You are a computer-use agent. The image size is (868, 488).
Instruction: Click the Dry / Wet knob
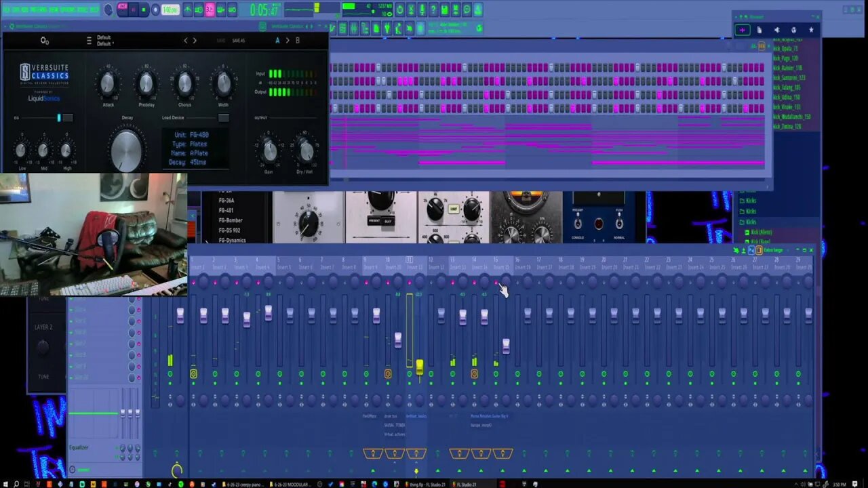[305, 151]
